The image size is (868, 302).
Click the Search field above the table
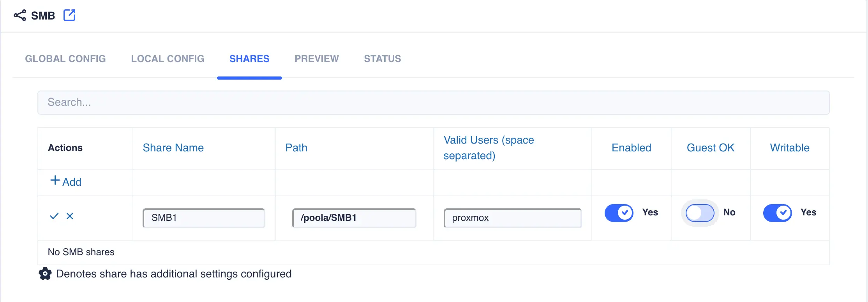[x=433, y=102]
